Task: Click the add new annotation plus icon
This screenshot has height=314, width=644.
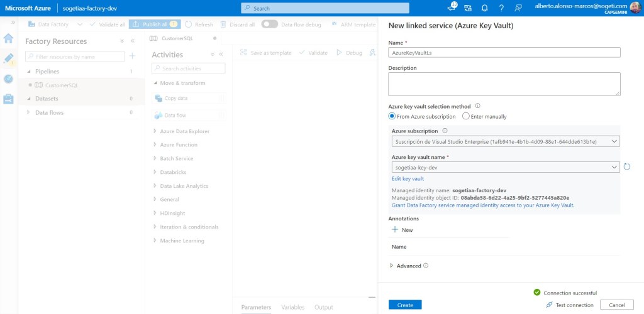Action: (x=395, y=230)
